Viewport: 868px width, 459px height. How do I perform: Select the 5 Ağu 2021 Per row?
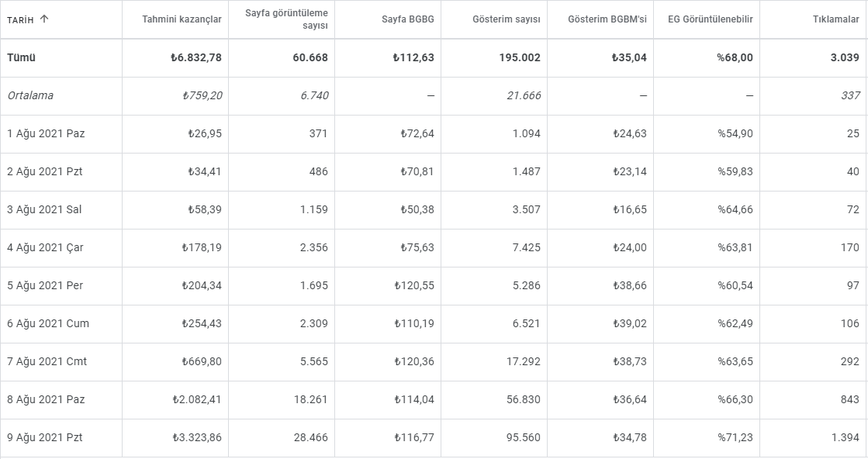[x=434, y=286]
